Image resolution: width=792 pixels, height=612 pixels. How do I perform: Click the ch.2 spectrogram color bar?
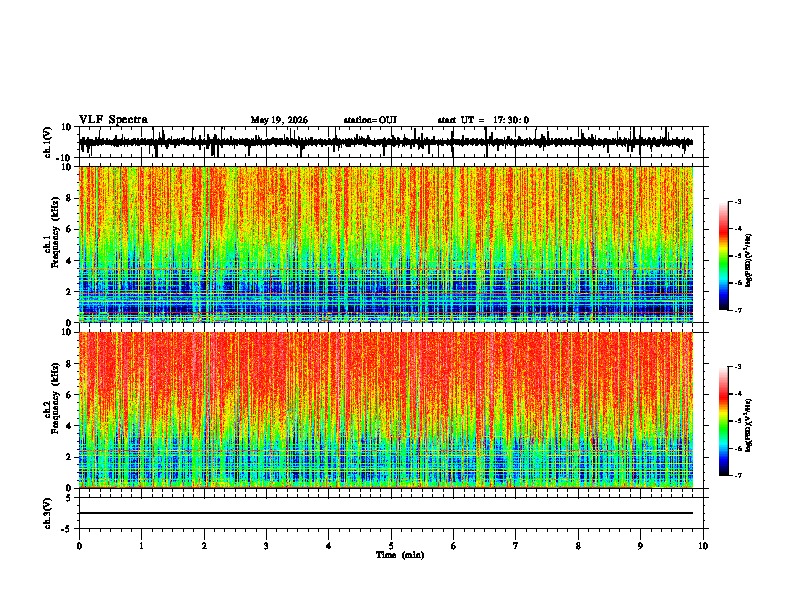pyautogui.click(x=723, y=421)
